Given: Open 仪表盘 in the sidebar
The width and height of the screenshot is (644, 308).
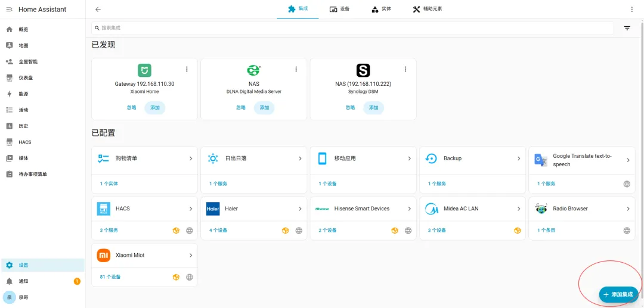Looking at the screenshot, I should [x=43, y=77].
